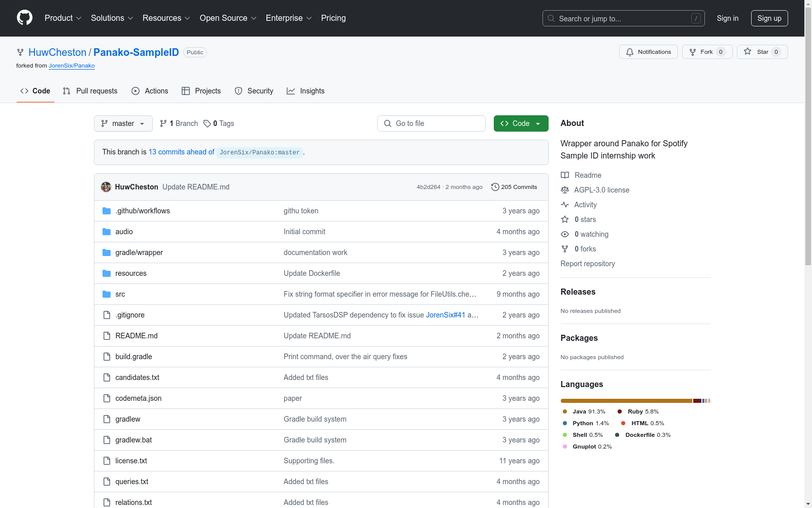Click the src folder icon

[107, 294]
